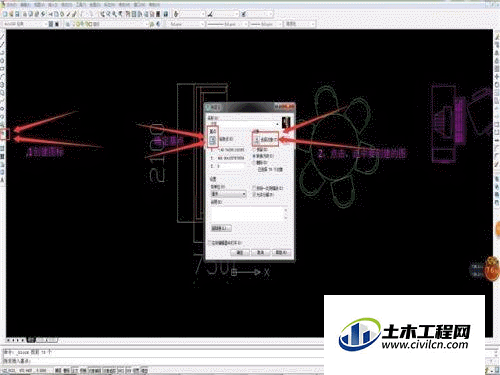Screen dimensions: 500x375
Task: Toggle Snap mode in status bar
Action: coord(58,370)
